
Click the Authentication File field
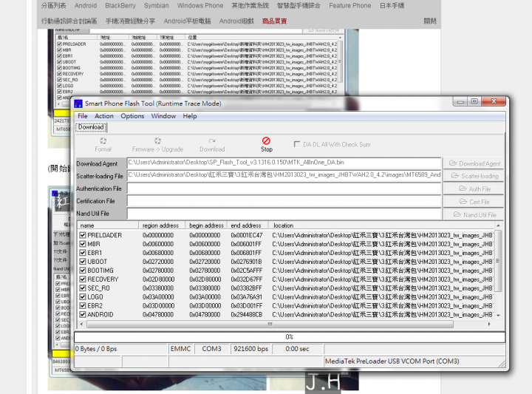click(284, 188)
